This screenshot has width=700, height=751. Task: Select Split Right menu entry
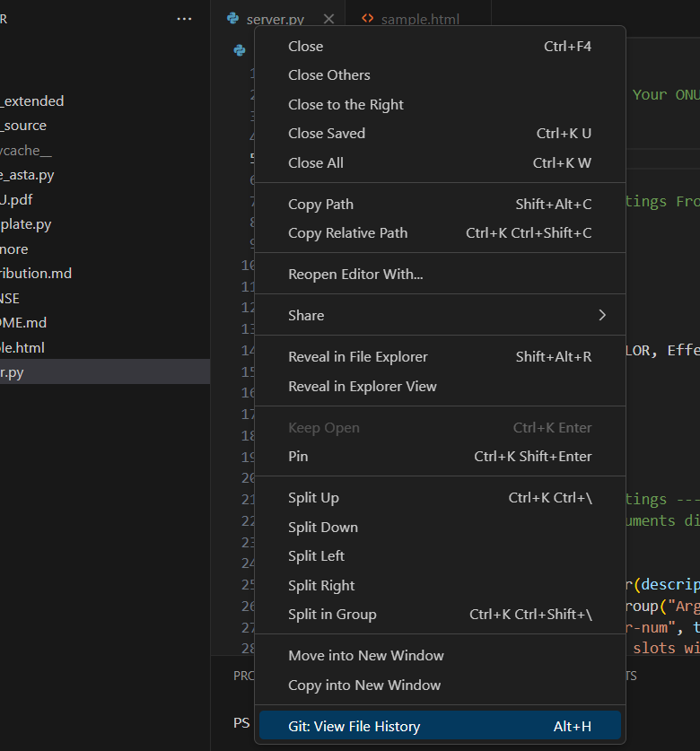pyautogui.click(x=440, y=585)
